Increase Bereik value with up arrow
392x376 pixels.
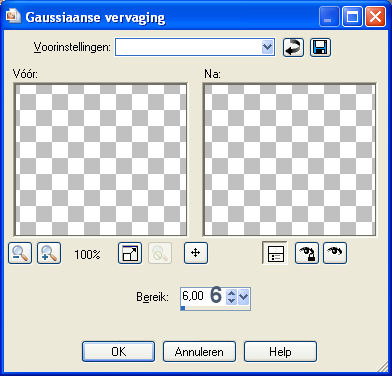231,293
